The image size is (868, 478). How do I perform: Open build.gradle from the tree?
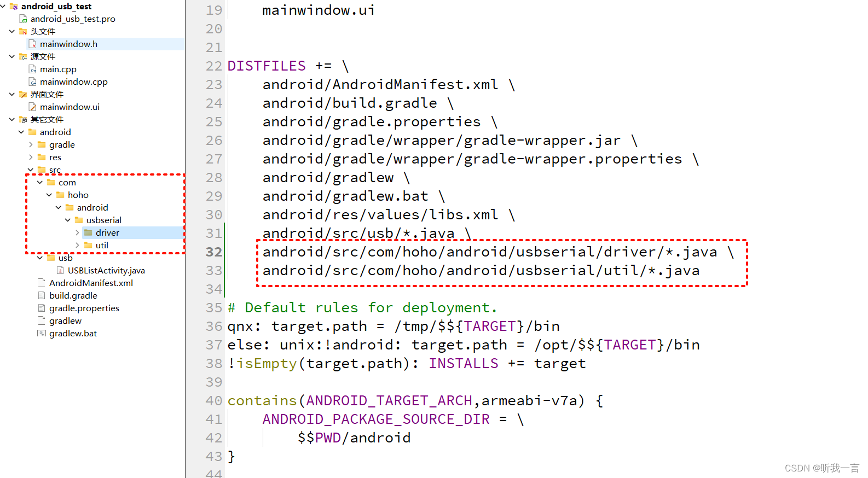(x=73, y=295)
